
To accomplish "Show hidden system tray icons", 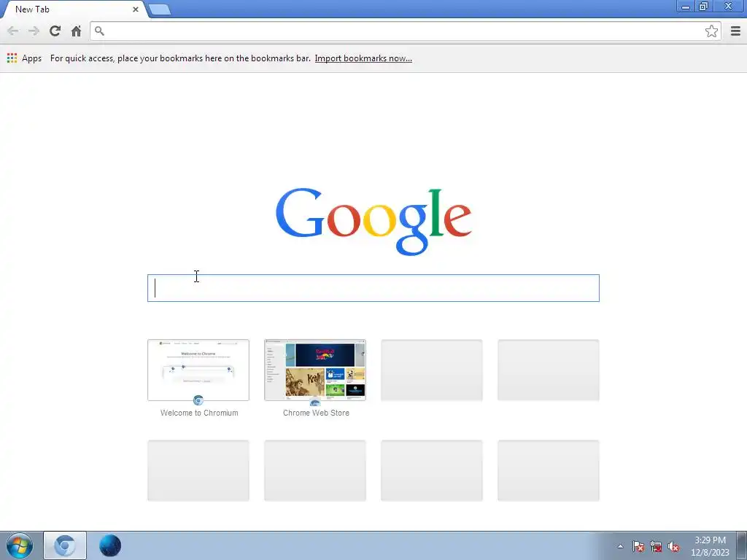I will click(x=620, y=546).
